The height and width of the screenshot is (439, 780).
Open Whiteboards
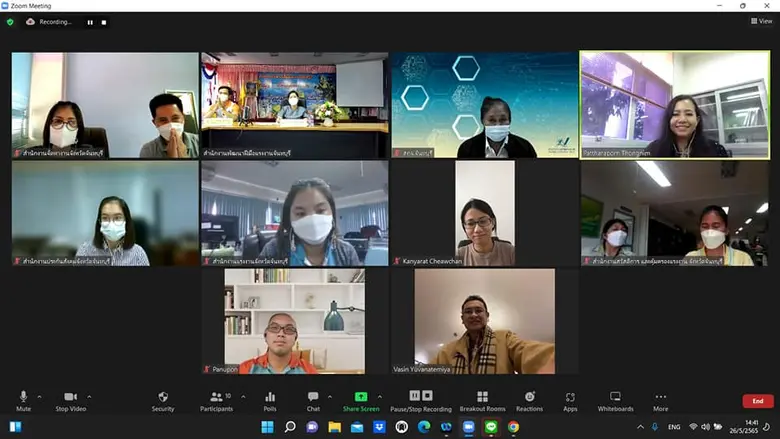[615, 399]
